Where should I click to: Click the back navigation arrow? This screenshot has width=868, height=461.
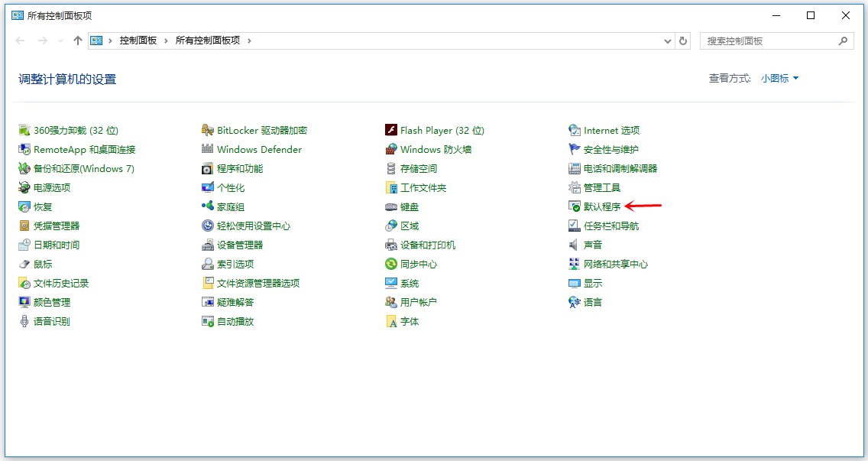pos(20,41)
